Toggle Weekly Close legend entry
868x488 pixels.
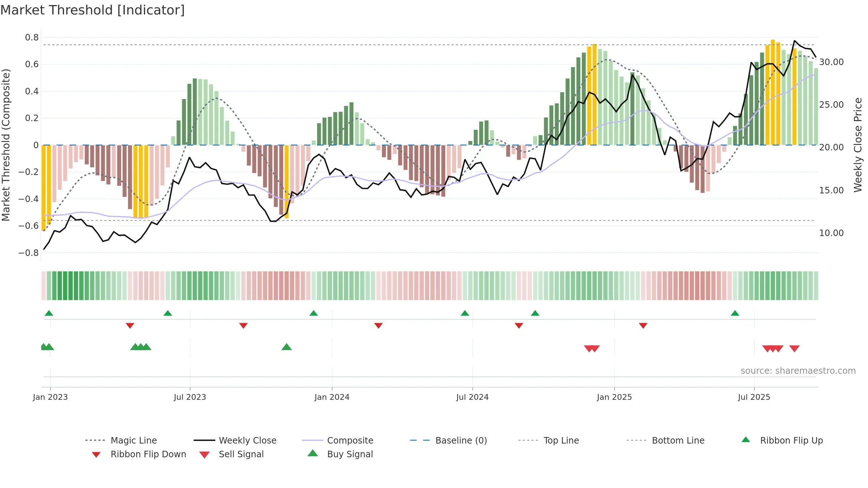click(x=235, y=440)
